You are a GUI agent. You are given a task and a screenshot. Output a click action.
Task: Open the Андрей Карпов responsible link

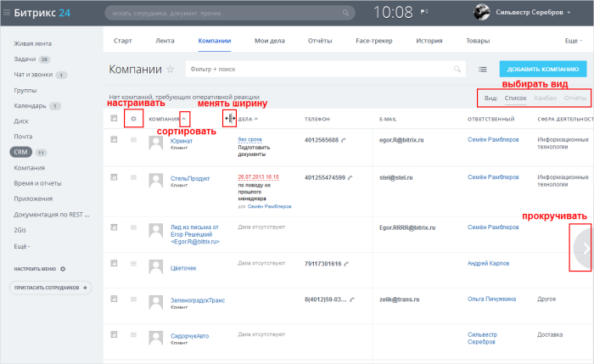488,263
